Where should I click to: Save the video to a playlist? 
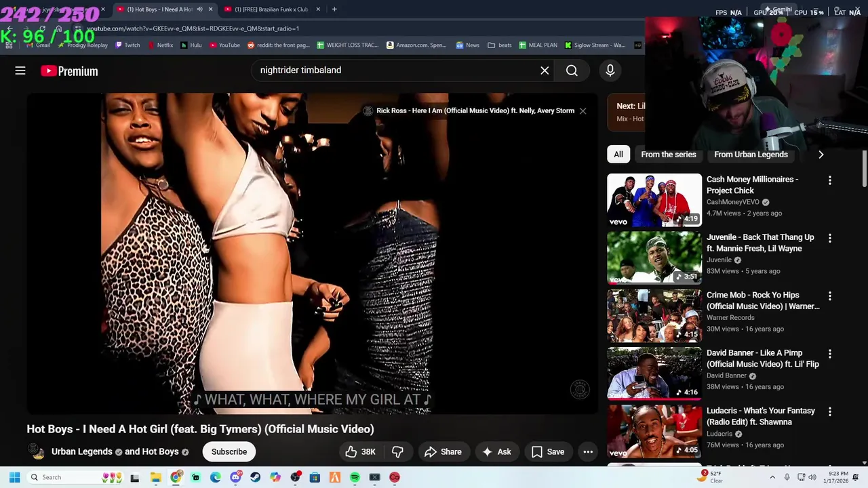pos(548,451)
